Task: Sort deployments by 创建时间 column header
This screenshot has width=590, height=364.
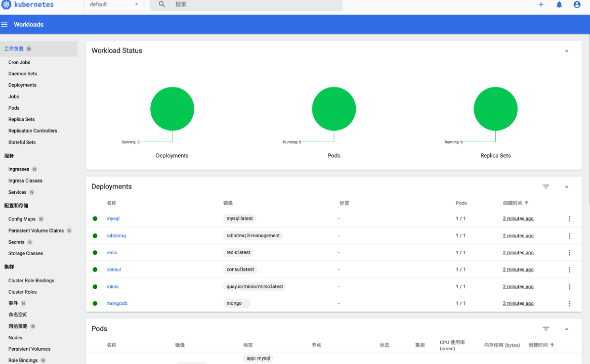Action: click(513, 203)
